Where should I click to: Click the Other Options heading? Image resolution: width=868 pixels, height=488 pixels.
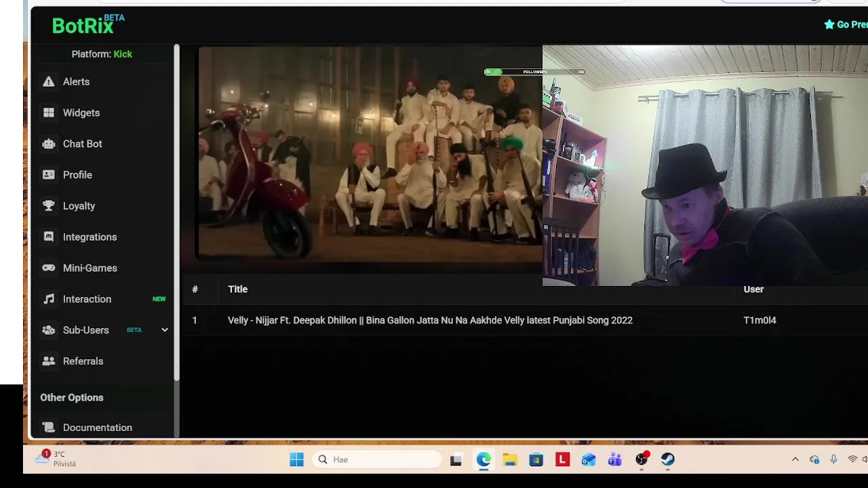(72, 398)
